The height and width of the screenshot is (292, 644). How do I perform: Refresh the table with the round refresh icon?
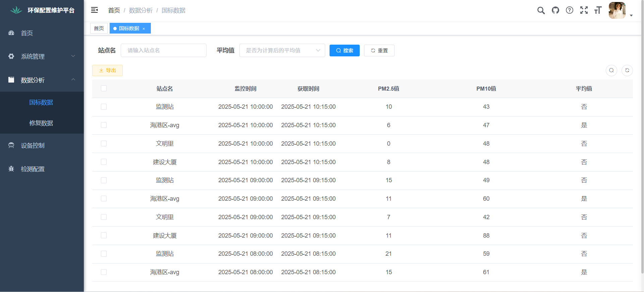[627, 70]
